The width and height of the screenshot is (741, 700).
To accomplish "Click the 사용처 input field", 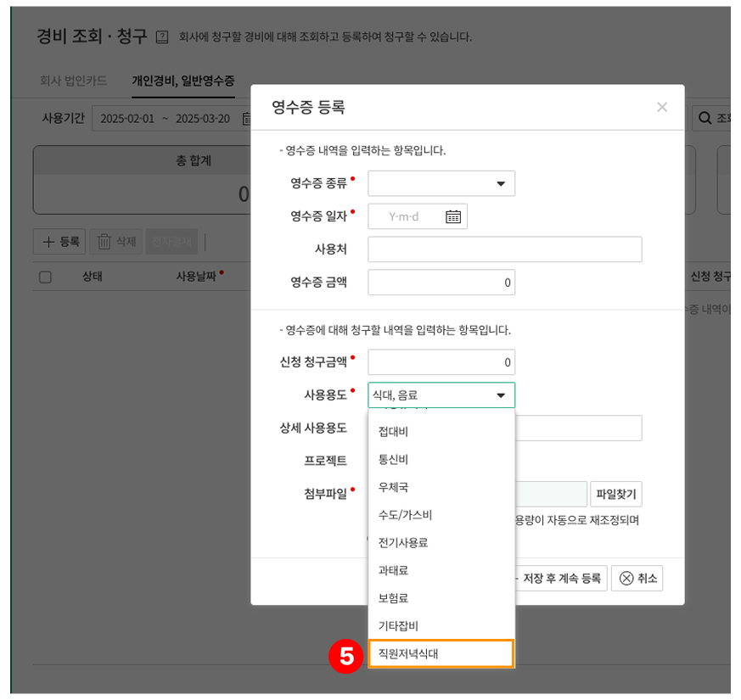I will coord(505,249).
